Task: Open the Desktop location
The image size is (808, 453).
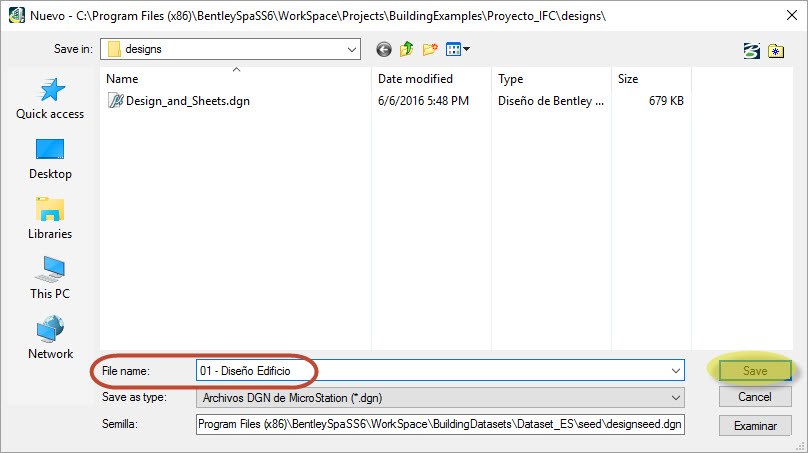Action: click(x=50, y=159)
